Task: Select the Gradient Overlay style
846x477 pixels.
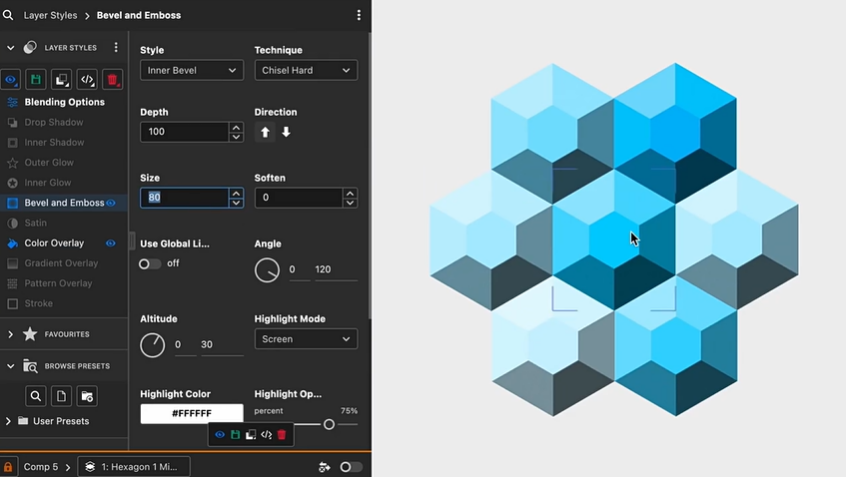Action: tap(64, 263)
